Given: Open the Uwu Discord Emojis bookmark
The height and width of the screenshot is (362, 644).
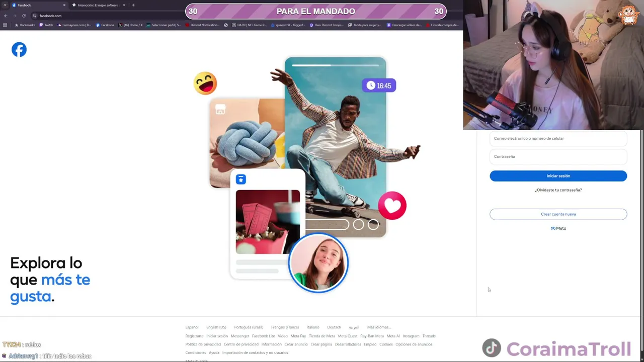Looking at the screenshot, I should pos(327,25).
